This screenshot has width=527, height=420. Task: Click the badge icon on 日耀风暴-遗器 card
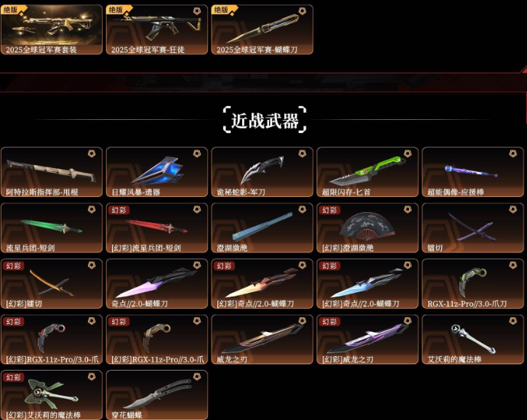click(x=197, y=153)
